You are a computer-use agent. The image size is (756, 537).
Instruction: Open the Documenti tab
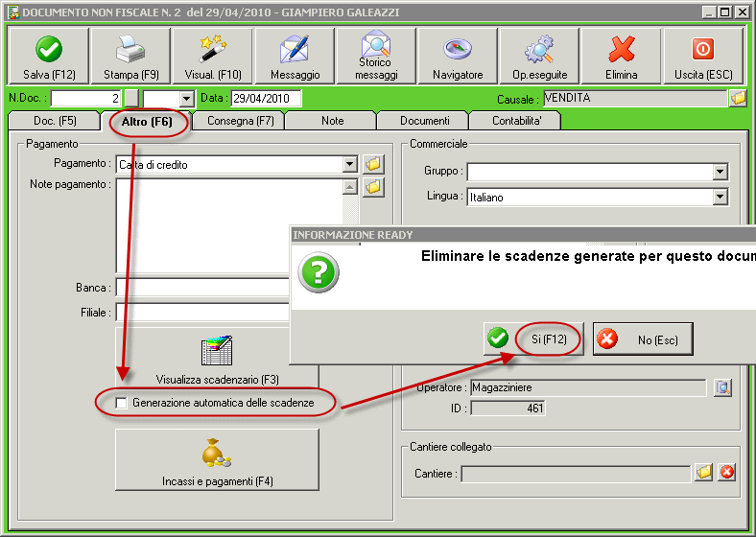click(424, 121)
